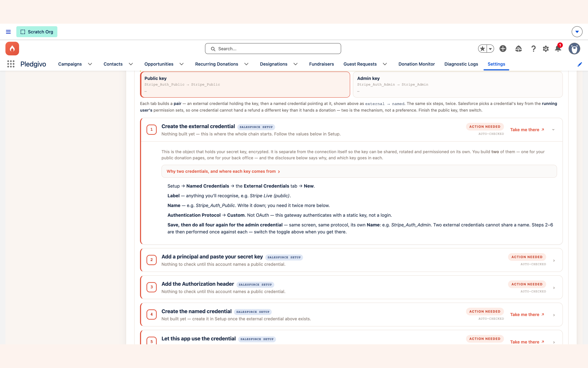
Task: Click the Favorites star icon
Action: tap(483, 49)
